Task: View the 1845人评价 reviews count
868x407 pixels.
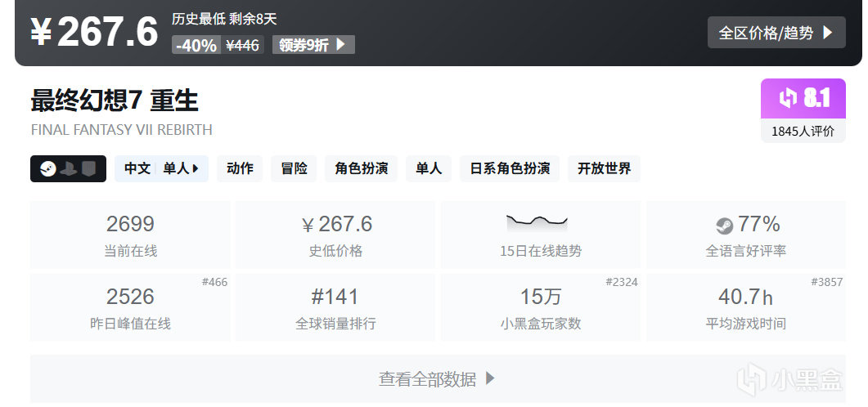Action: (803, 132)
